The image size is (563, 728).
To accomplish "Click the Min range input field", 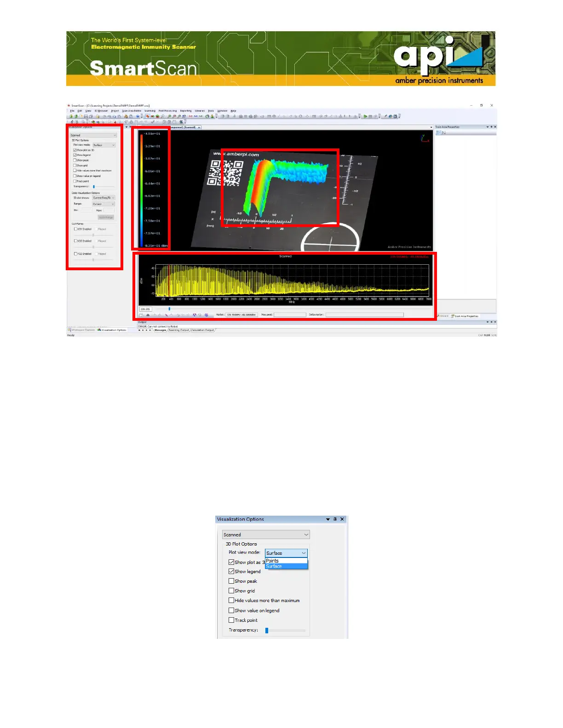I will pos(86,210).
